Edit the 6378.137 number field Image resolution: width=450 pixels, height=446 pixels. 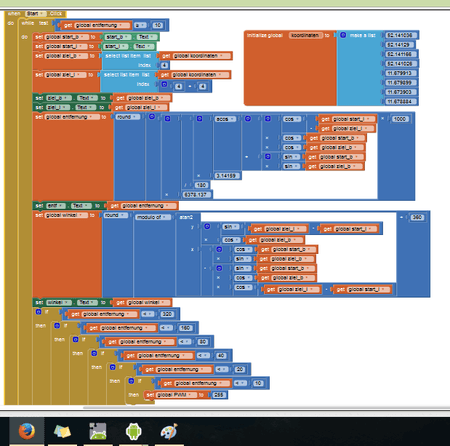[195, 195]
